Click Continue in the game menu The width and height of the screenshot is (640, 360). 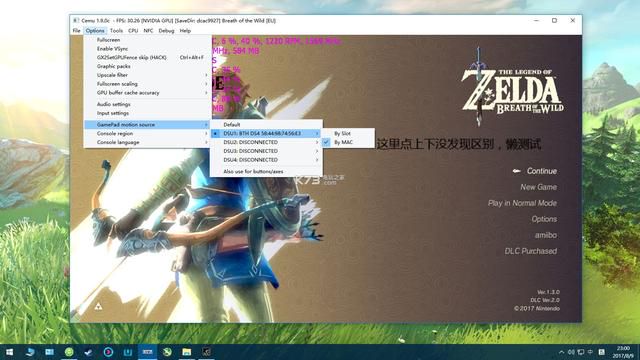pyautogui.click(x=541, y=171)
